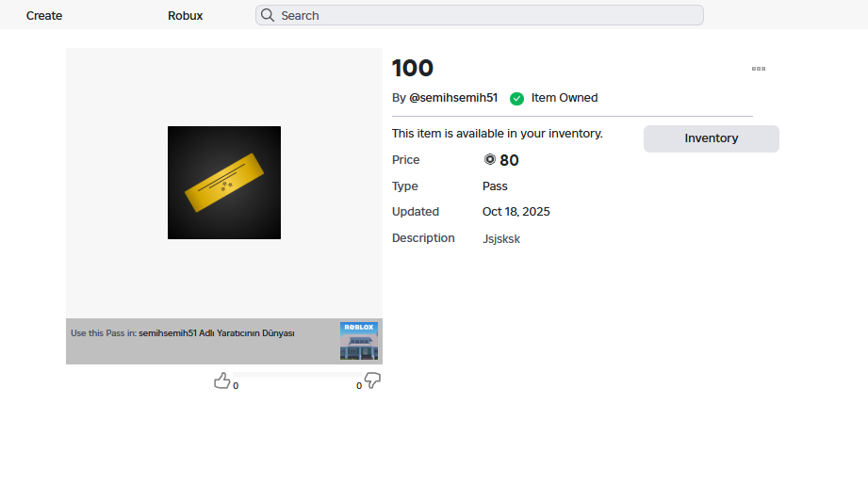Click the Robux coin icon beside price
This screenshot has width=868, height=485.
(x=490, y=160)
